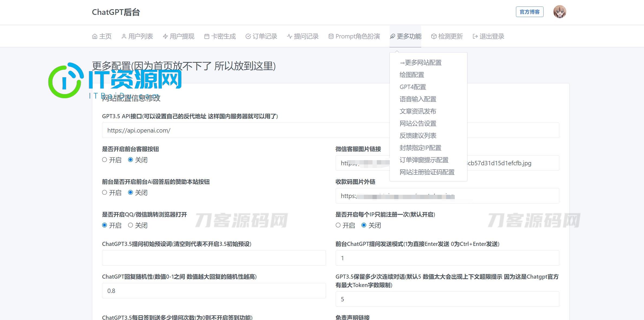Click the activity icon beside 提问记录
The height and width of the screenshot is (320, 644).
pyautogui.click(x=290, y=36)
